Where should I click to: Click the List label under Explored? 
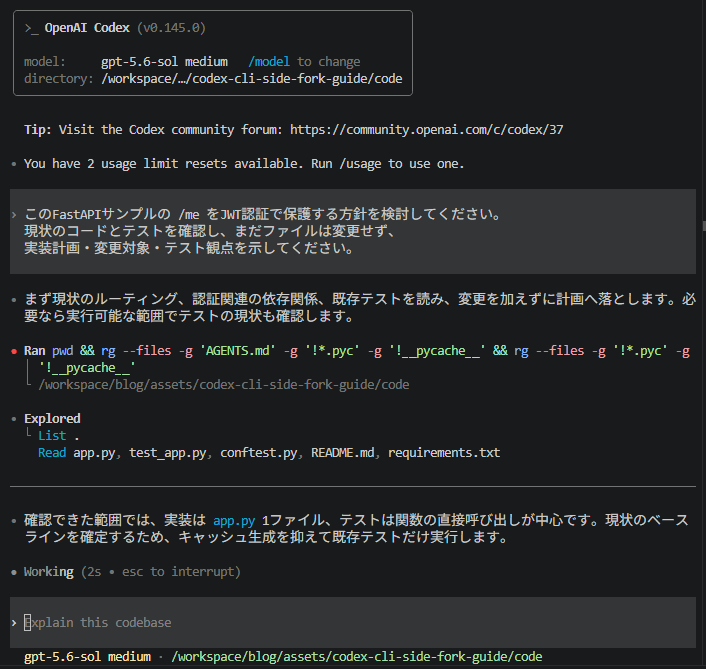pos(52,436)
